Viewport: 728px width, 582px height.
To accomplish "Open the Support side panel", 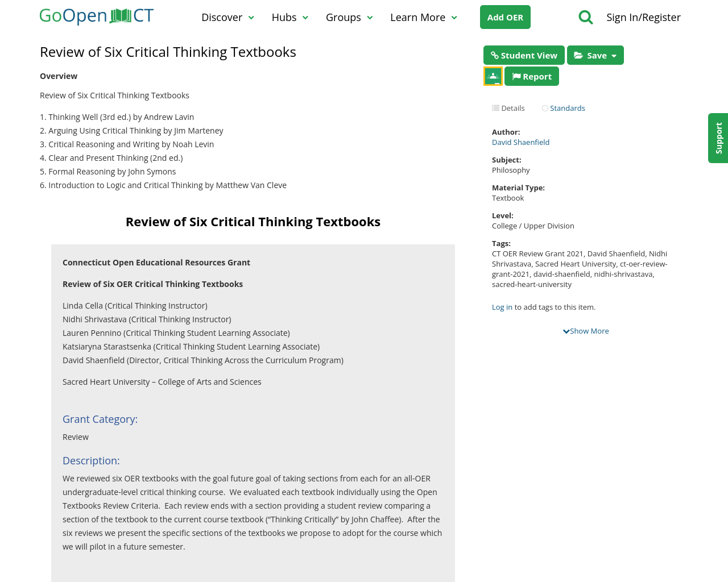I will point(718,139).
